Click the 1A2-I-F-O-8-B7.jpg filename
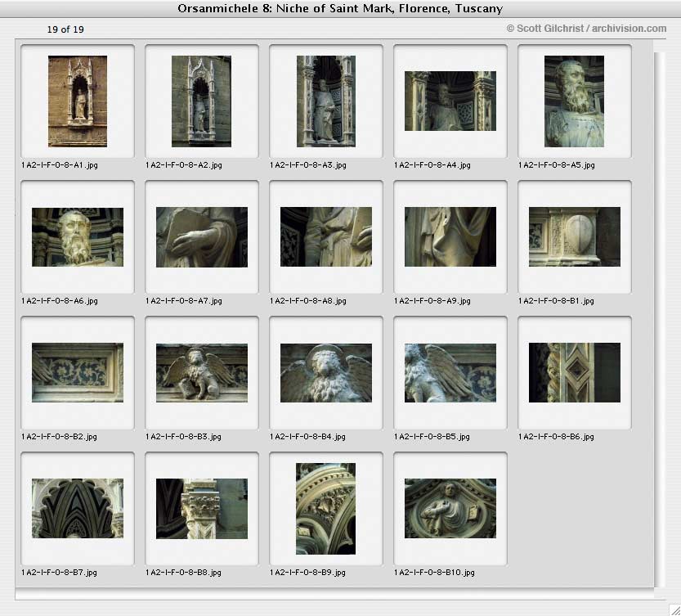681x616 pixels. (59, 573)
